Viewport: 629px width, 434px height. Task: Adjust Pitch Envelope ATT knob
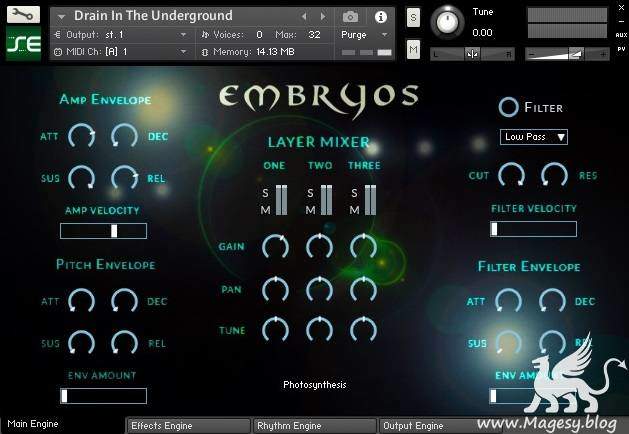[81, 301]
